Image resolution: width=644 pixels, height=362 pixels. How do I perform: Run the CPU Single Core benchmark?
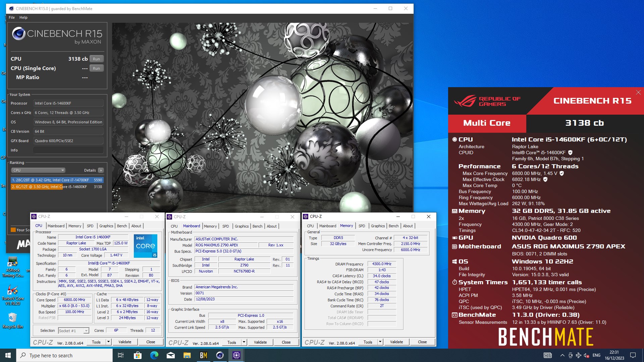pyautogui.click(x=97, y=68)
